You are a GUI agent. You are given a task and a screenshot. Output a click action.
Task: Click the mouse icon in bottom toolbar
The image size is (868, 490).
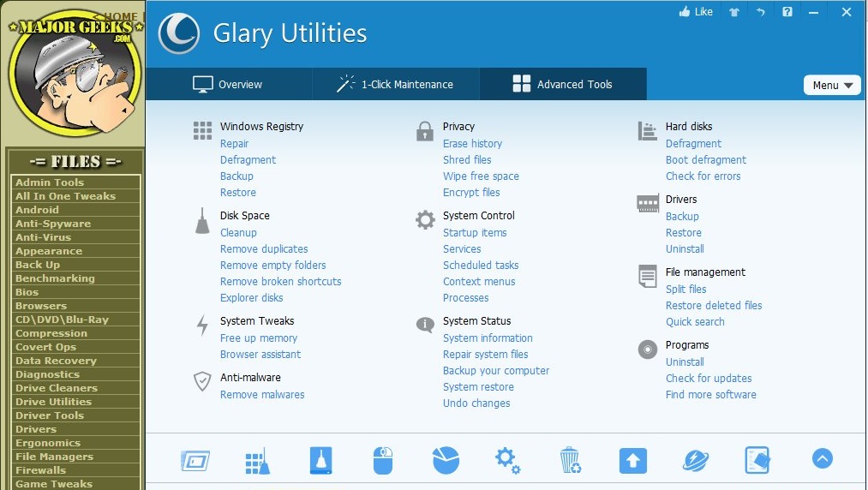pyautogui.click(x=383, y=461)
